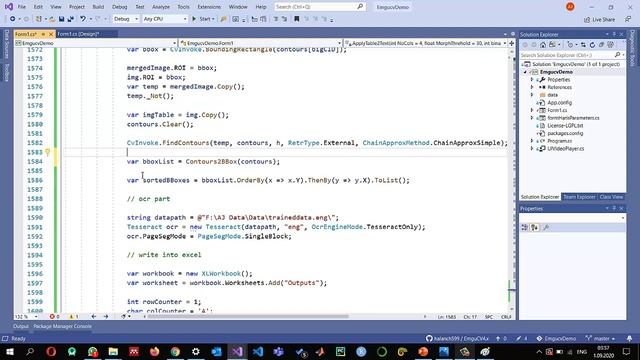Open the notifications bell in the status bar
The width and height of the screenshot is (640, 360).
(629, 338)
